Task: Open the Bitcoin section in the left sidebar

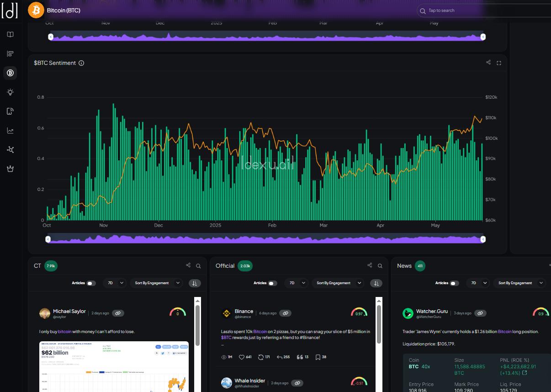Action: click(x=10, y=73)
